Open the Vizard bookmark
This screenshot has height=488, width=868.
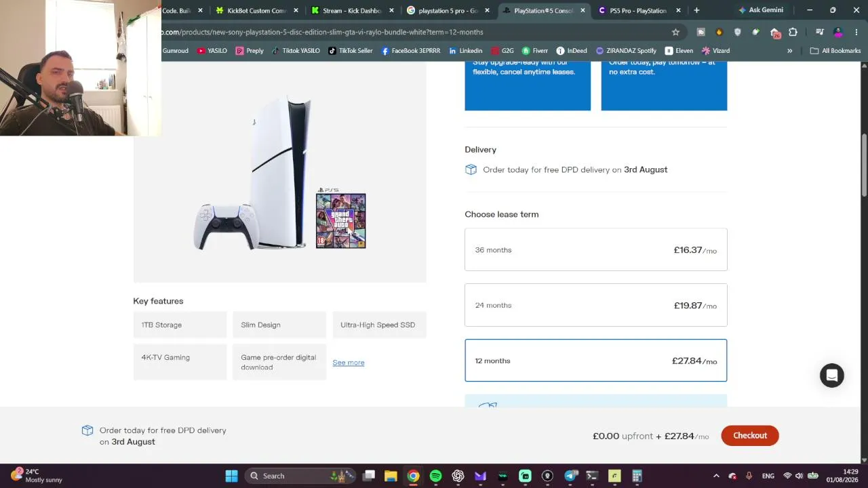click(715, 51)
